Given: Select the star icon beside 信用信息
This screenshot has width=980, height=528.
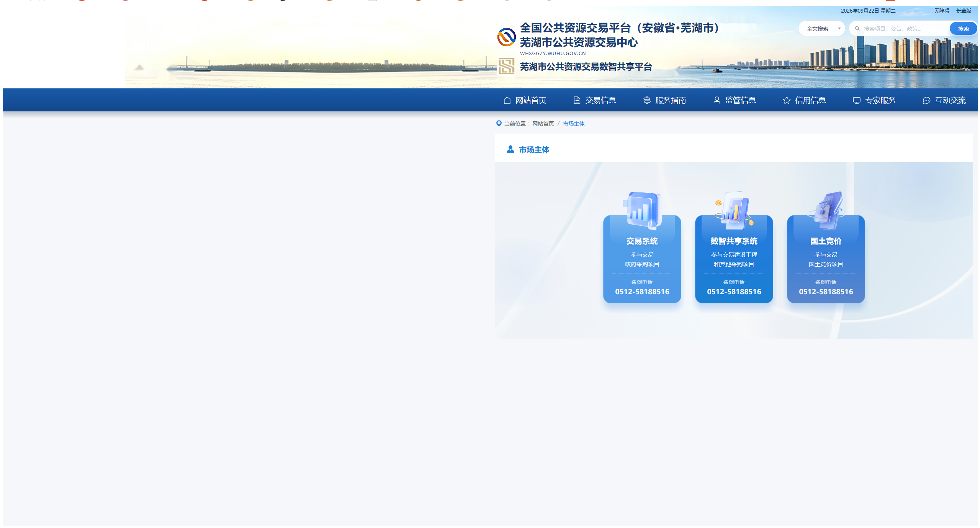Looking at the screenshot, I should pyautogui.click(x=787, y=100).
